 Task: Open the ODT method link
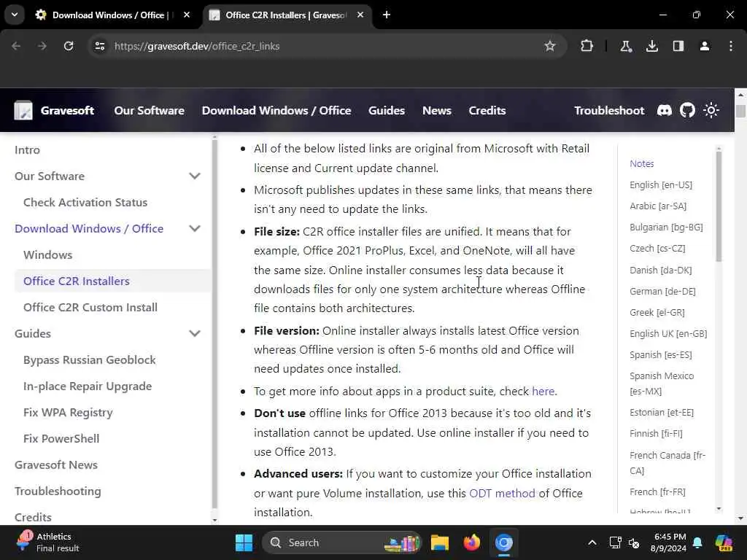[502, 493]
